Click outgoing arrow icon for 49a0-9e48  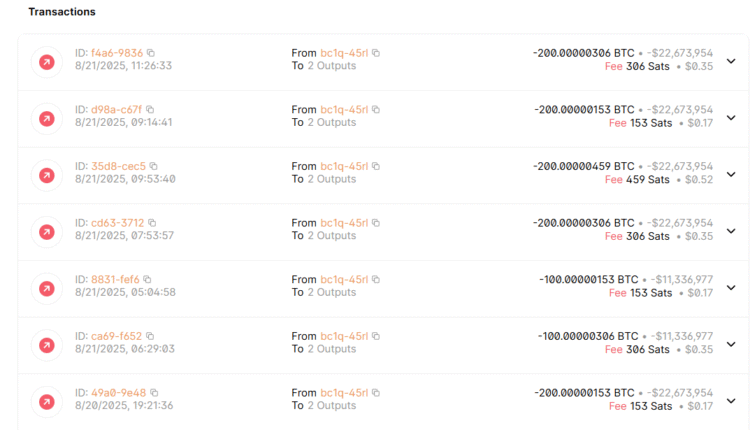[46, 401]
